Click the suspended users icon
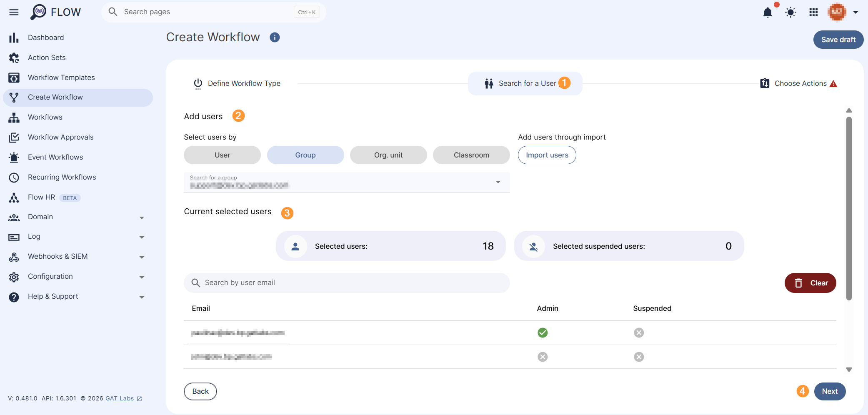Screen dimensions: 868x415 [x=533, y=246]
